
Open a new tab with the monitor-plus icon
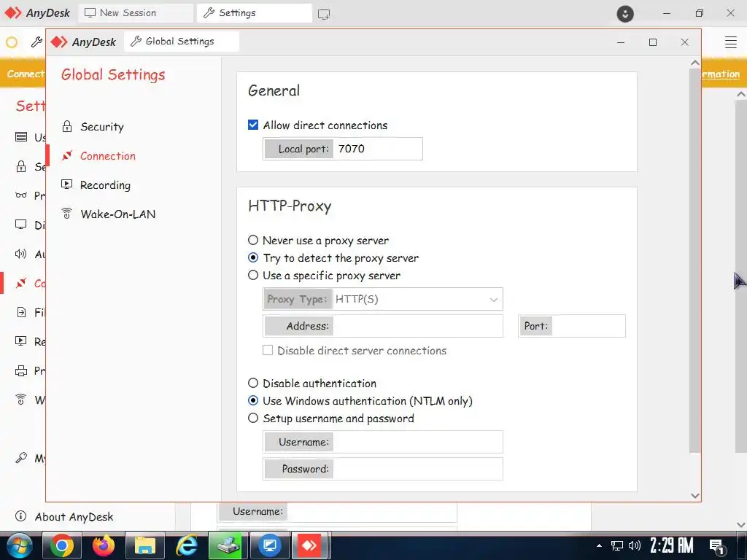[324, 14]
